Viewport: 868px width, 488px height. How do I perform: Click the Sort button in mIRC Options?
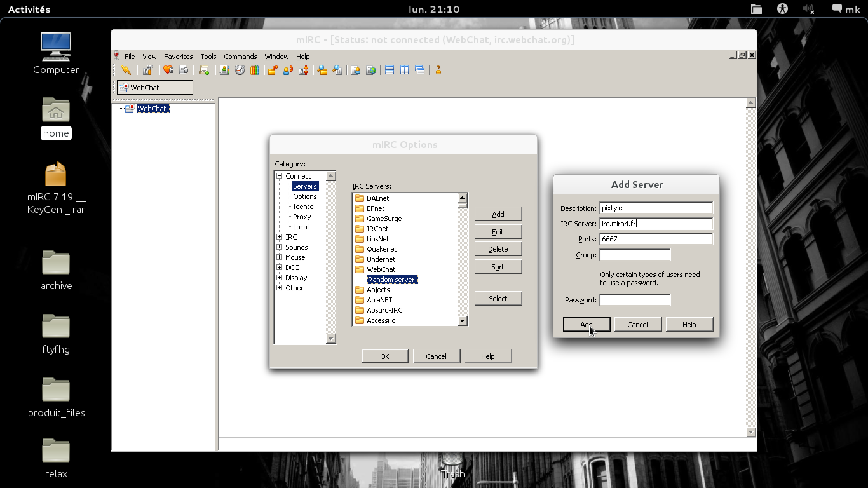[498, 267]
